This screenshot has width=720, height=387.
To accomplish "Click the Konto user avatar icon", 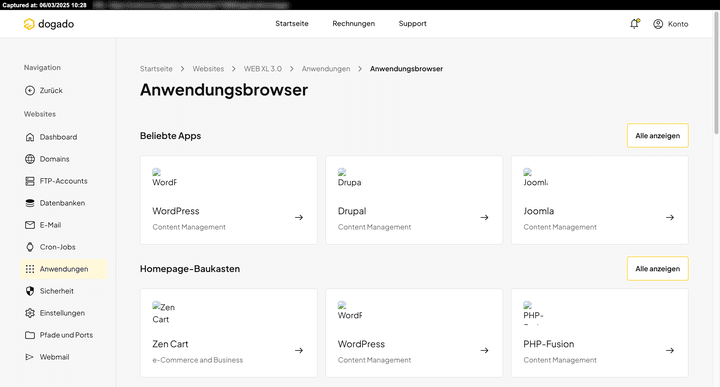I will coord(658,24).
